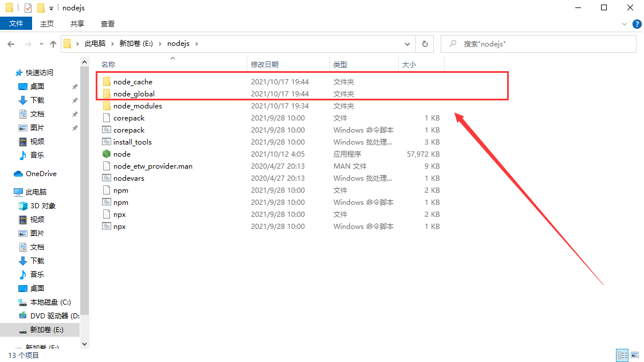Select 桌面 under Quick access
The height and width of the screenshot is (362, 644).
37,87
